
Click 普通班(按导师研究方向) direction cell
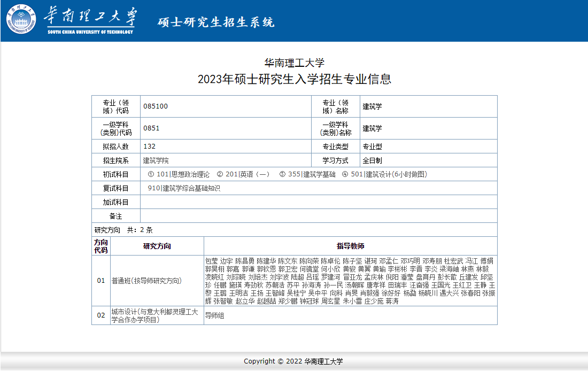coord(157,281)
